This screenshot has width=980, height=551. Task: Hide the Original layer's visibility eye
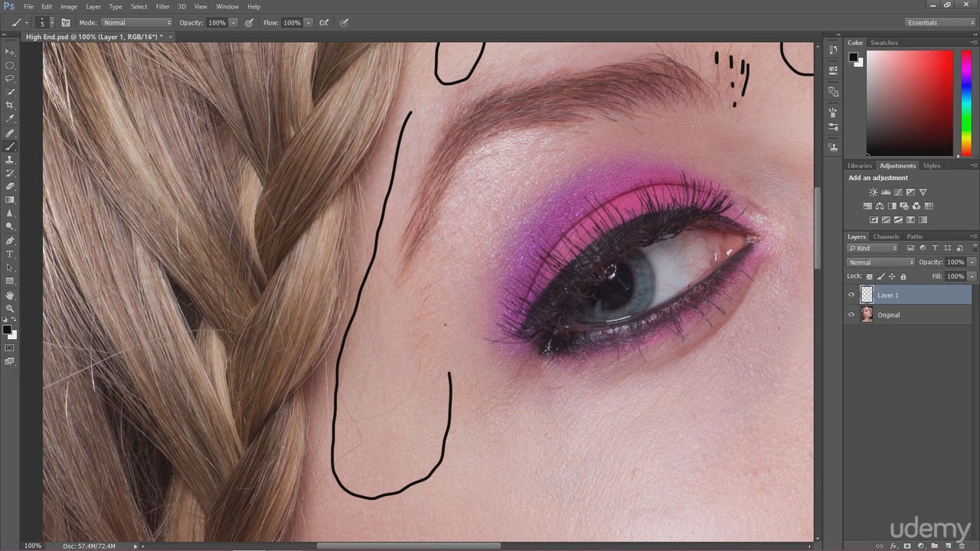(851, 315)
